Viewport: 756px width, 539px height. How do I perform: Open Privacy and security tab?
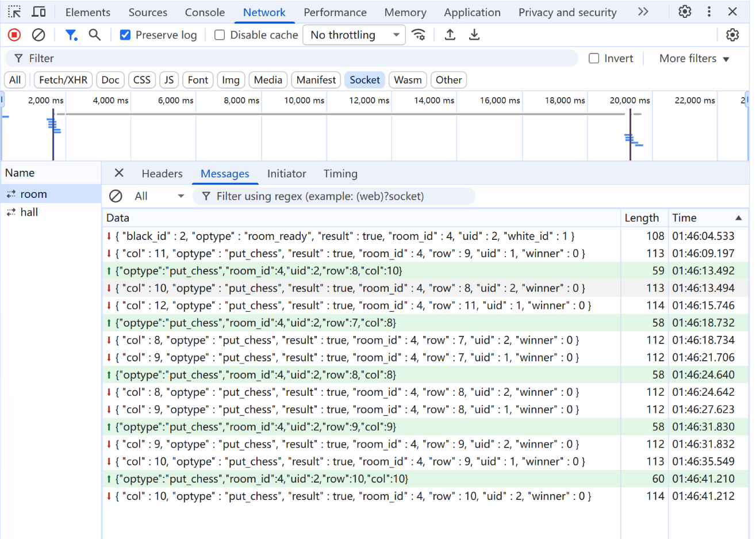[x=567, y=12]
